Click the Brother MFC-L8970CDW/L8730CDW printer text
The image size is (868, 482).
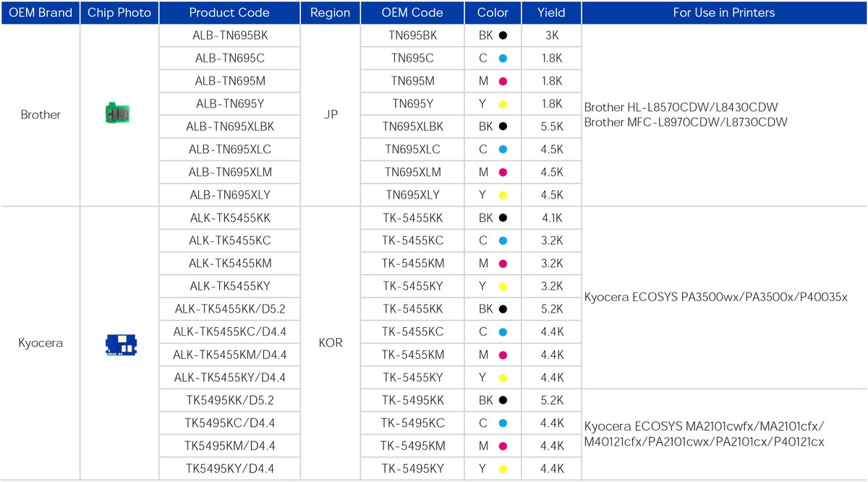point(686,122)
